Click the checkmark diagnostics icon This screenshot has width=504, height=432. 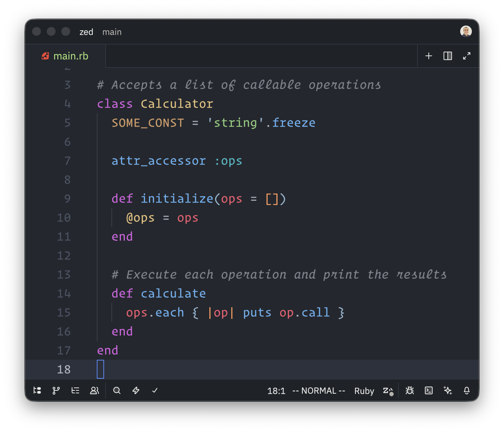155,390
